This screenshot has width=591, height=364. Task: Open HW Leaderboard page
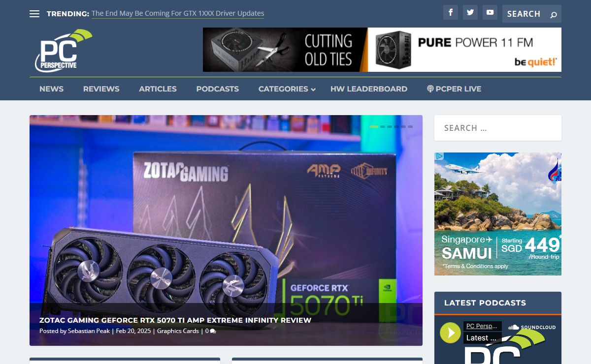(369, 89)
